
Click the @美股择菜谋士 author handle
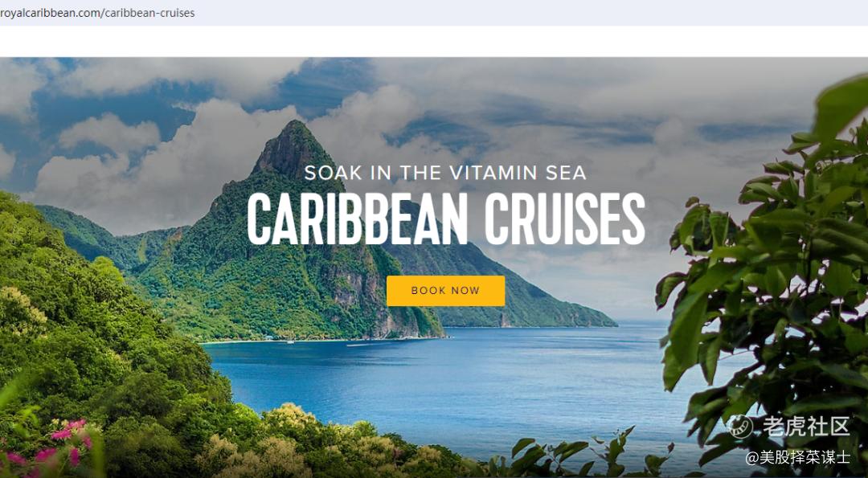pyautogui.click(x=797, y=457)
